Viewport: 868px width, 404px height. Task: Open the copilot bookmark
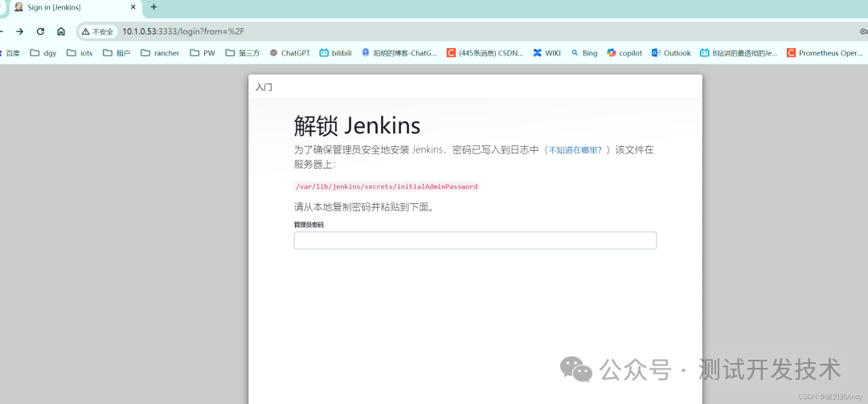[x=624, y=53]
